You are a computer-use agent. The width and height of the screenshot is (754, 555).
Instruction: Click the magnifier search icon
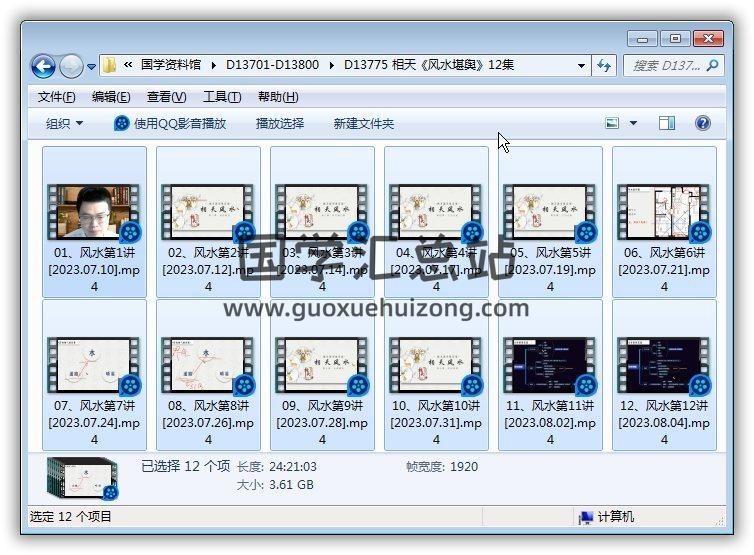pos(713,65)
